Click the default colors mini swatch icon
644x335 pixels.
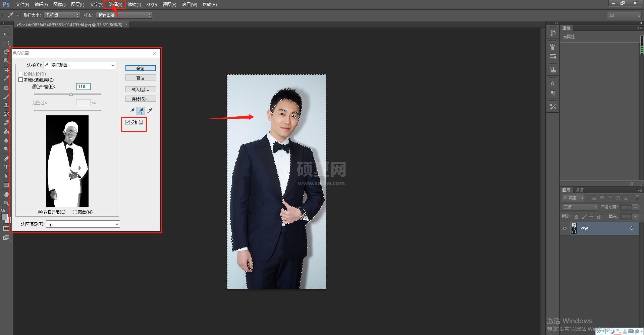[3, 211]
